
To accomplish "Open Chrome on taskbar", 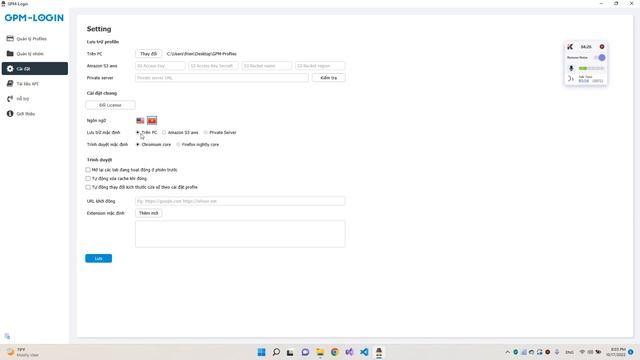I will (335, 352).
